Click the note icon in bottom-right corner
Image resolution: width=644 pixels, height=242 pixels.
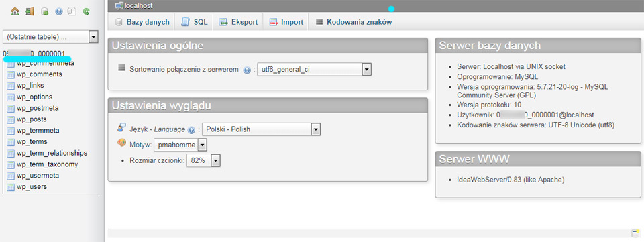(x=635, y=234)
